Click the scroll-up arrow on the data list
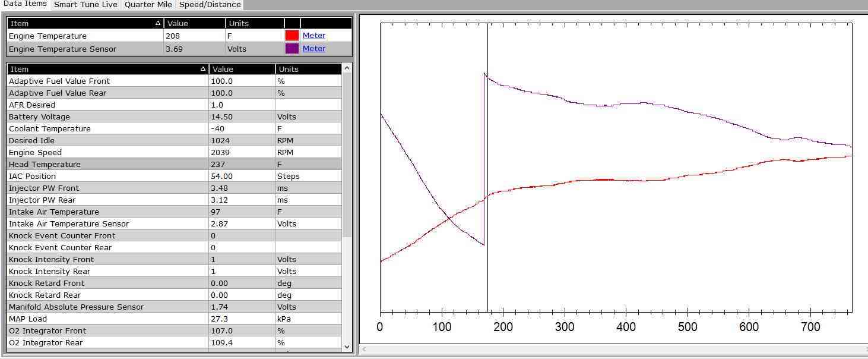 pos(346,68)
